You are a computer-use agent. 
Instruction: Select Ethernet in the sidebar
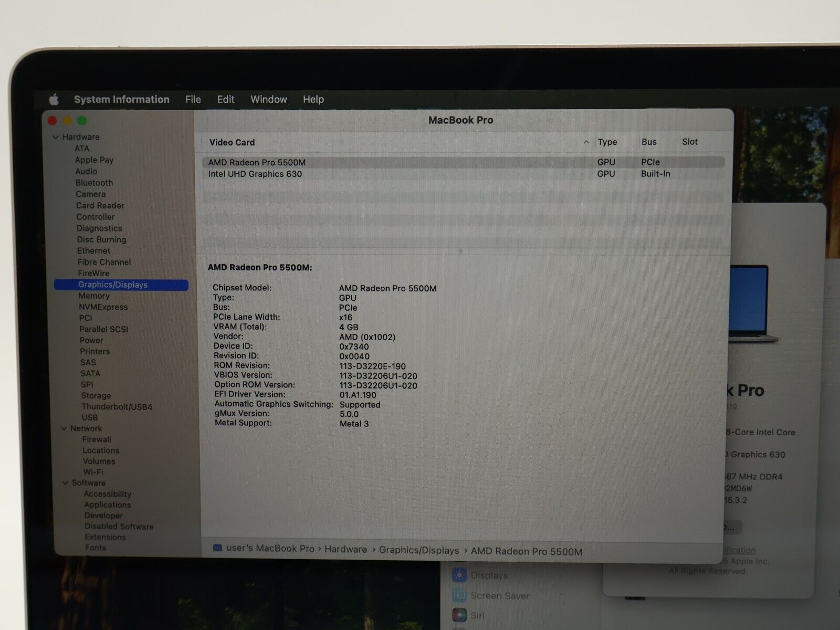(93, 251)
